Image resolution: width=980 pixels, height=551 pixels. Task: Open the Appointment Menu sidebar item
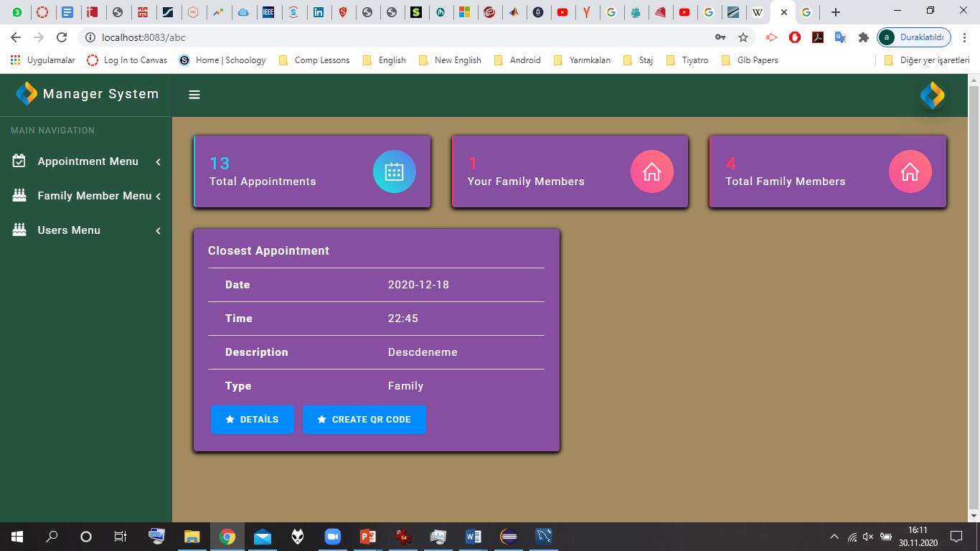click(86, 161)
